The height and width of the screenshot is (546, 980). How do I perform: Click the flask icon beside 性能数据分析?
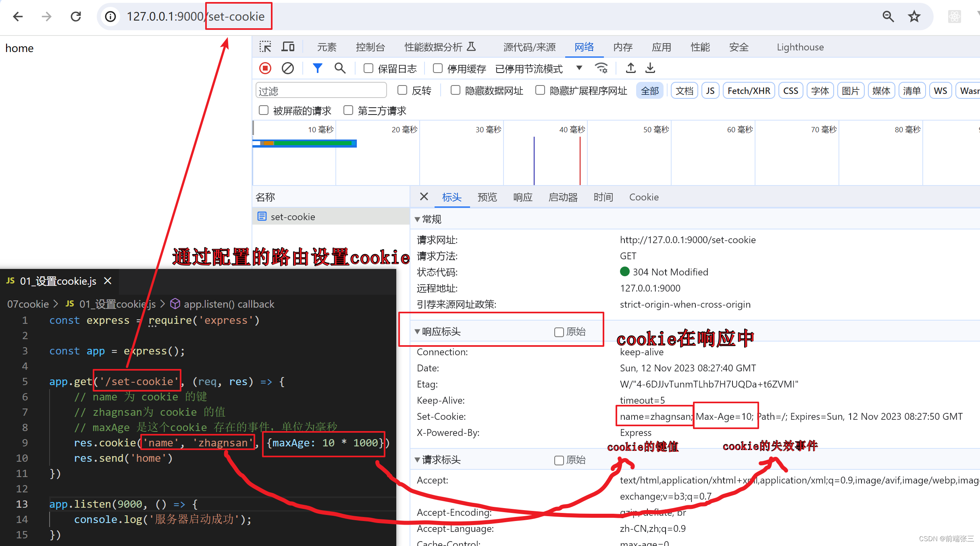(471, 47)
